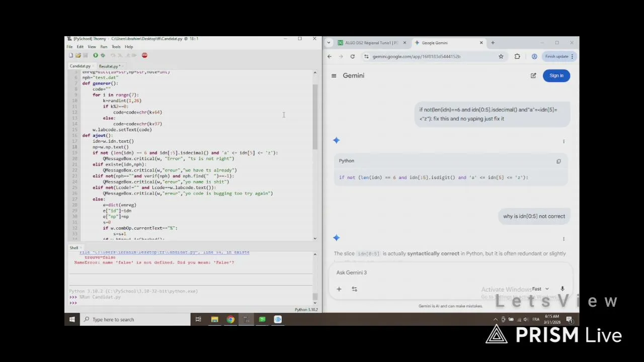Open the View menu in Thonny
Image resolution: width=644 pixels, height=362 pixels.
point(92,47)
